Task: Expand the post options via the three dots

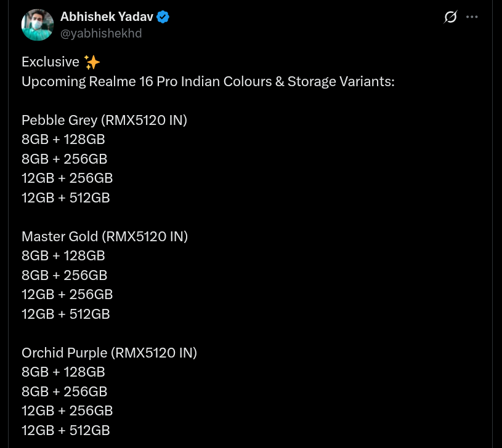Action: point(472,17)
